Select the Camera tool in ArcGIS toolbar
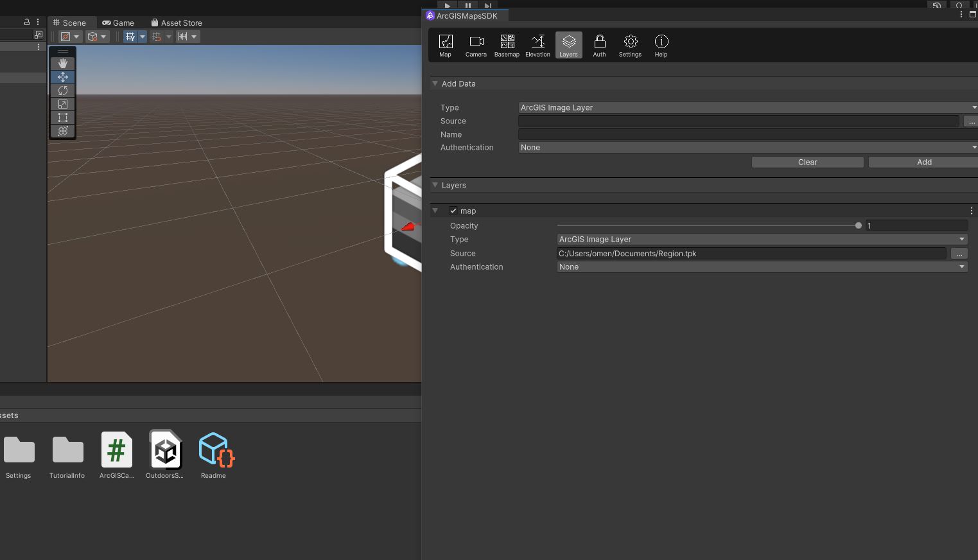 click(x=476, y=45)
